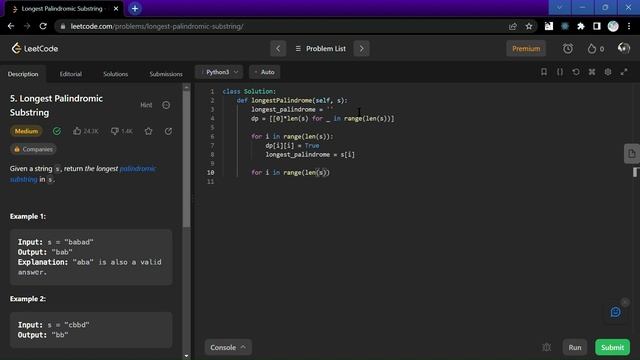Open the Chrome three-dot menu
The image size is (640, 360).
click(x=629, y=26)
